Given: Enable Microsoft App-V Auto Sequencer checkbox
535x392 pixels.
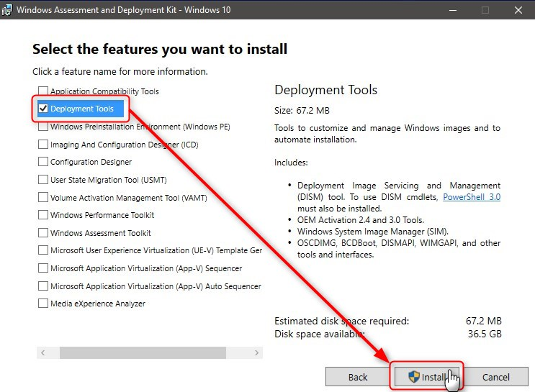Looking at the screenshot, I should click(x=43, y=286).
